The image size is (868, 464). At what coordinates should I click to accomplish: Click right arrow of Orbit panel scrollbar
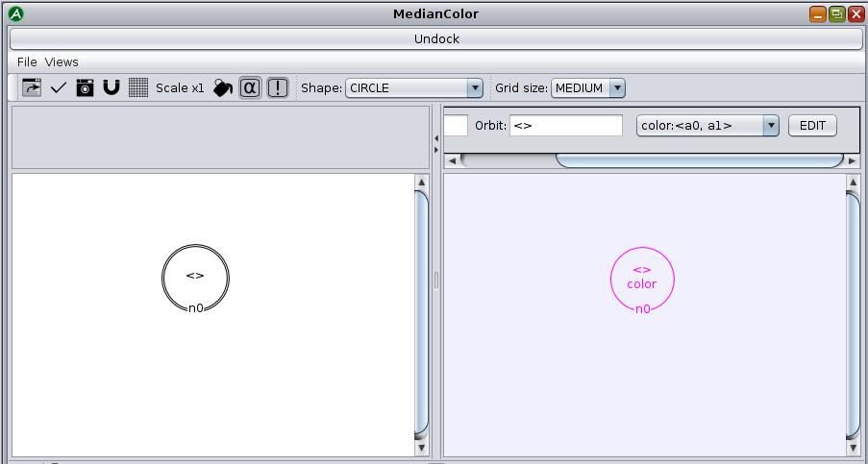pos(852,161)
